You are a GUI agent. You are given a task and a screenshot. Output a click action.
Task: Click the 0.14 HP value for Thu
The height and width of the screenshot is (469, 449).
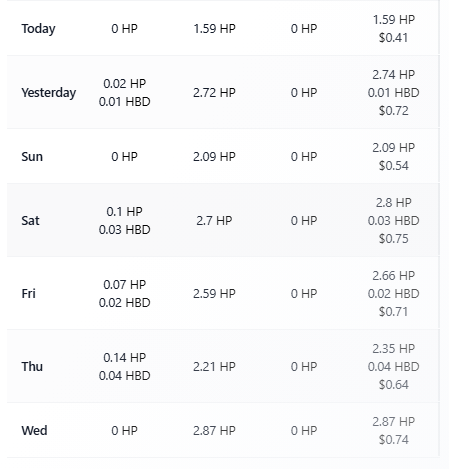[125, 358]
